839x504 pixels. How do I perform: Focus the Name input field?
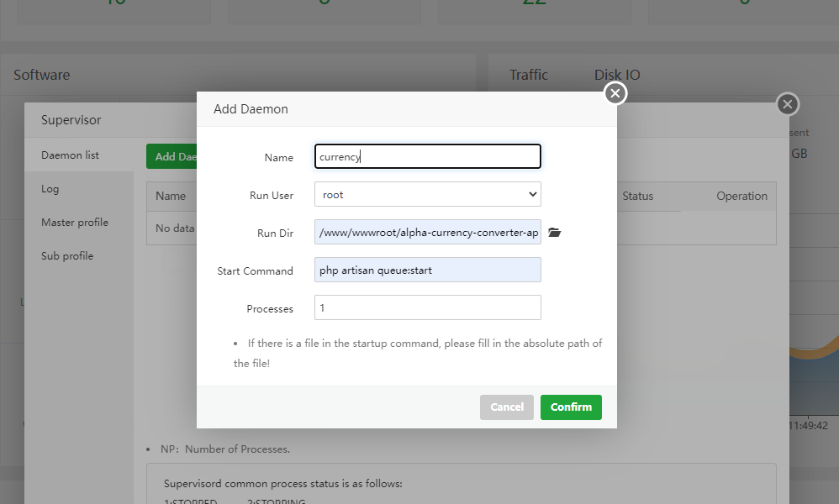click(x=427, y=157)
